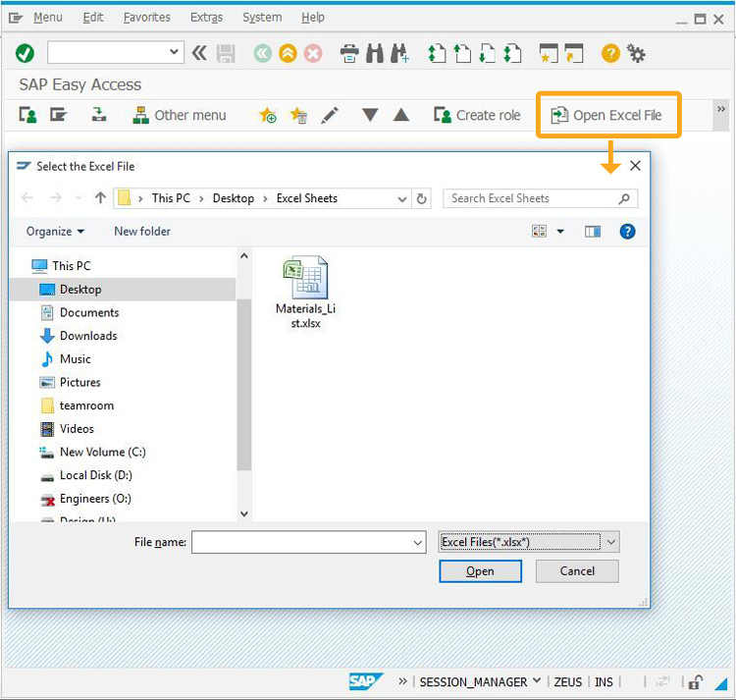Select teamroom folder in navigation tree
736x700 pixels.
click(77, 405)
